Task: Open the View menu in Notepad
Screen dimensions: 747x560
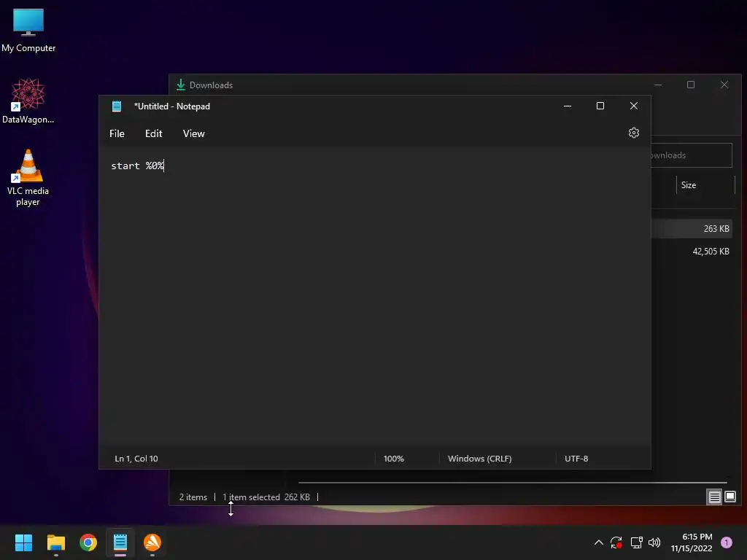Action: [193, 134]
